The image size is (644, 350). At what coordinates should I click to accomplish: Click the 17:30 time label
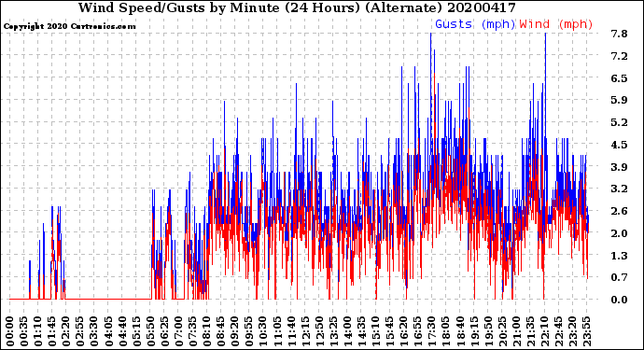tap(431, 331)
